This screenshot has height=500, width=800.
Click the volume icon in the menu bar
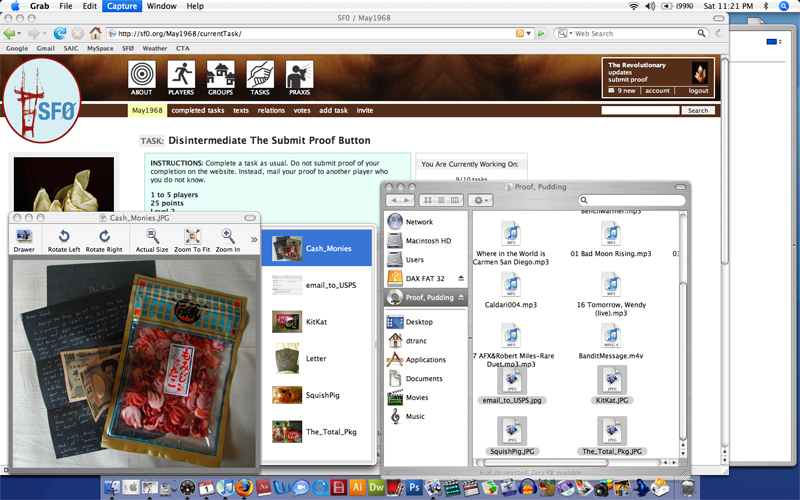pyautogui.click(x=649, y=6)
